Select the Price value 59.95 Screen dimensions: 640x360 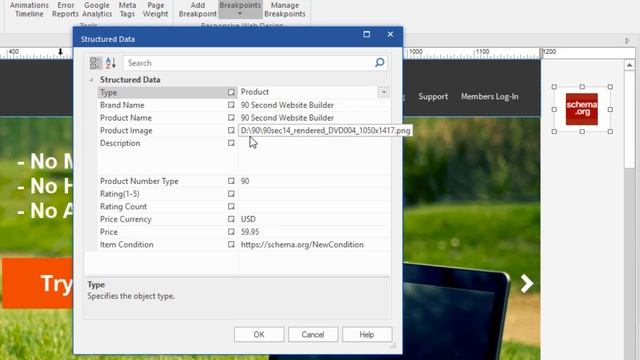point(314,231)
